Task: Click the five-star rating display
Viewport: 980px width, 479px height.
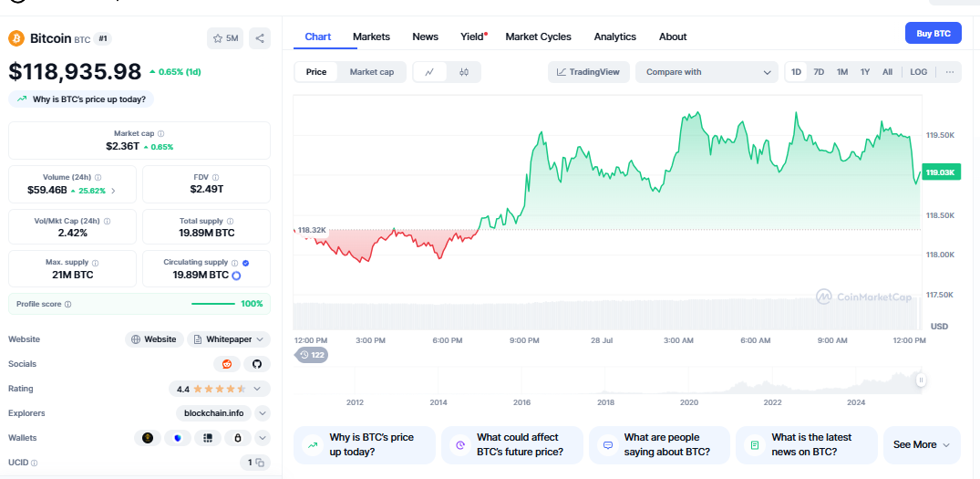Action: click(x=220, y=389)
